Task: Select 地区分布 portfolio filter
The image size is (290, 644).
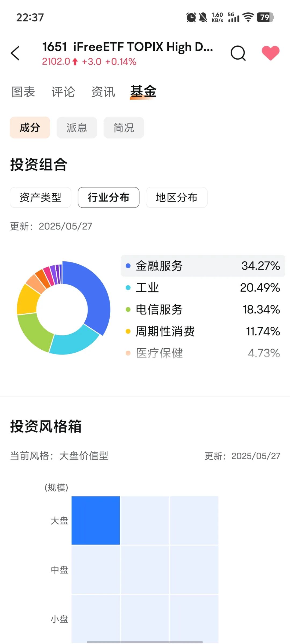Action: (177, 197)
